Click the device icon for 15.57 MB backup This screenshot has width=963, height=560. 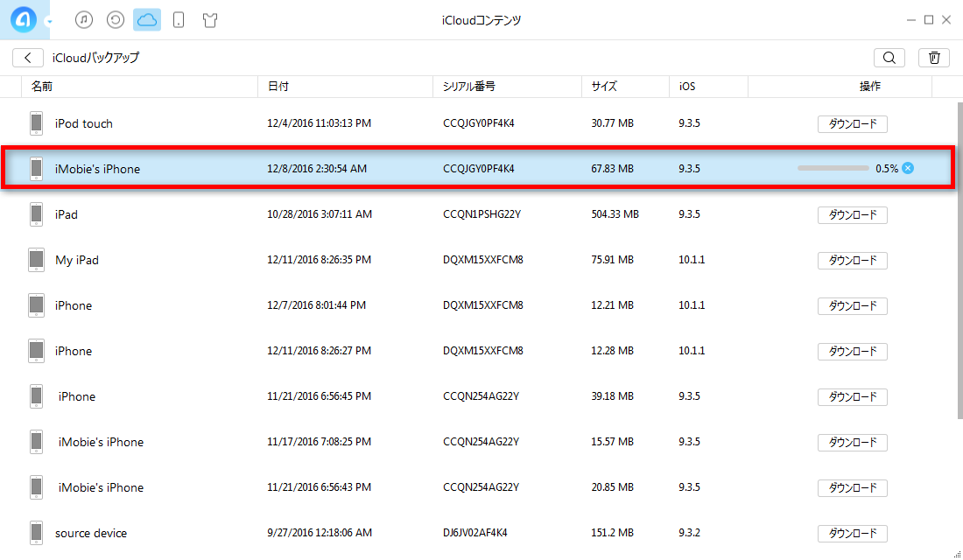pyautogui.click(x=36, y=442)
